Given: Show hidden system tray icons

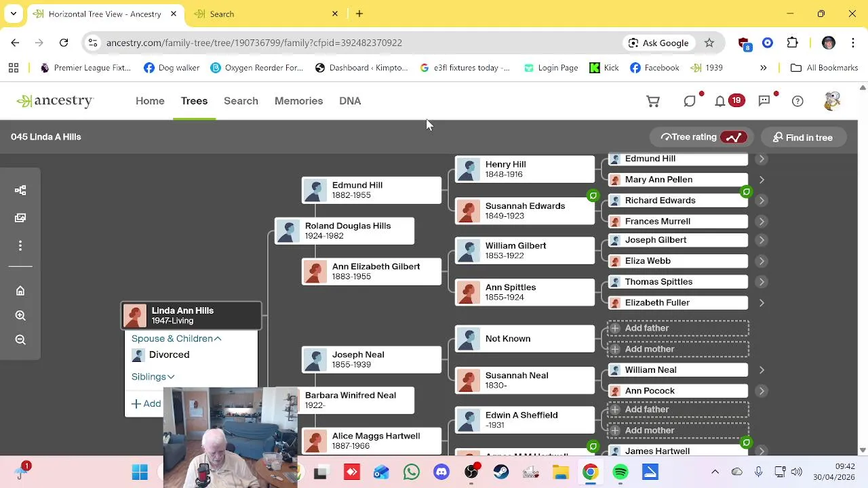Looking at the screenshot, I should pos(715,472).
